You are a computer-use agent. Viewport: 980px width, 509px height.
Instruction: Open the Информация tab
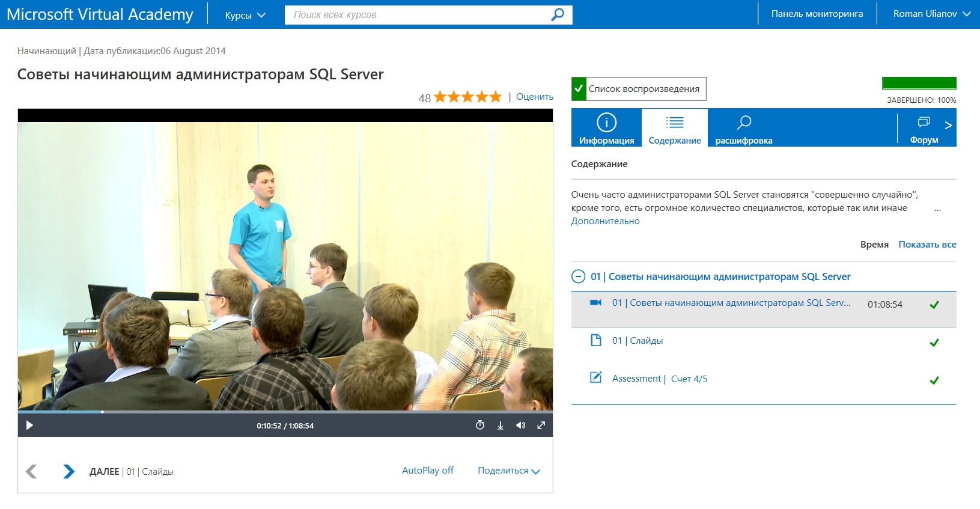[606, 128]
